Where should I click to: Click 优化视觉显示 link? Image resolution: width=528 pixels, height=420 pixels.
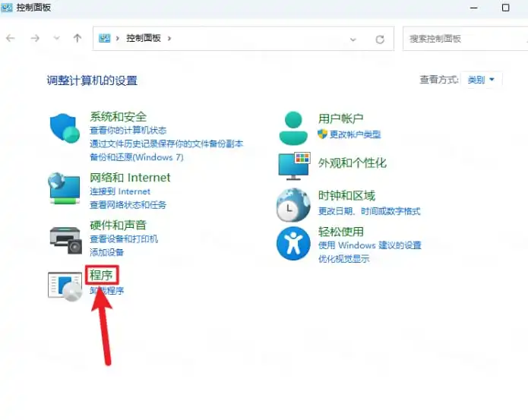tap(344, 258)
